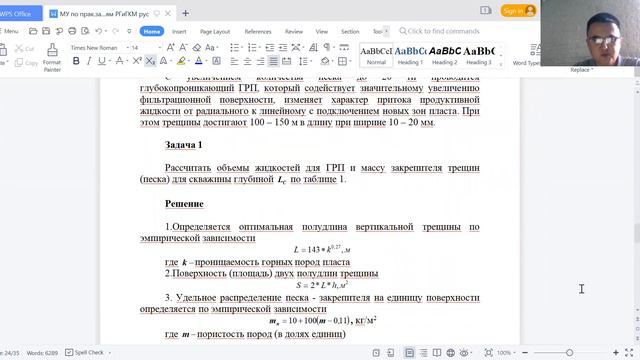
Task: Switch to web layout view in status bar
Action: tap(450, 352)
